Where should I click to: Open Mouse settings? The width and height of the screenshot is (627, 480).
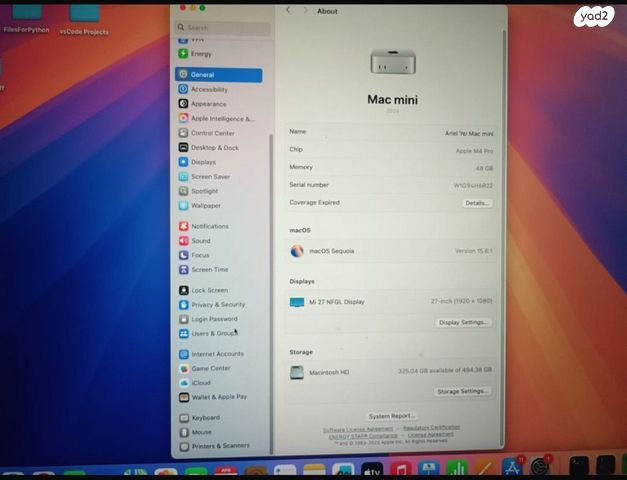[196, 432]
